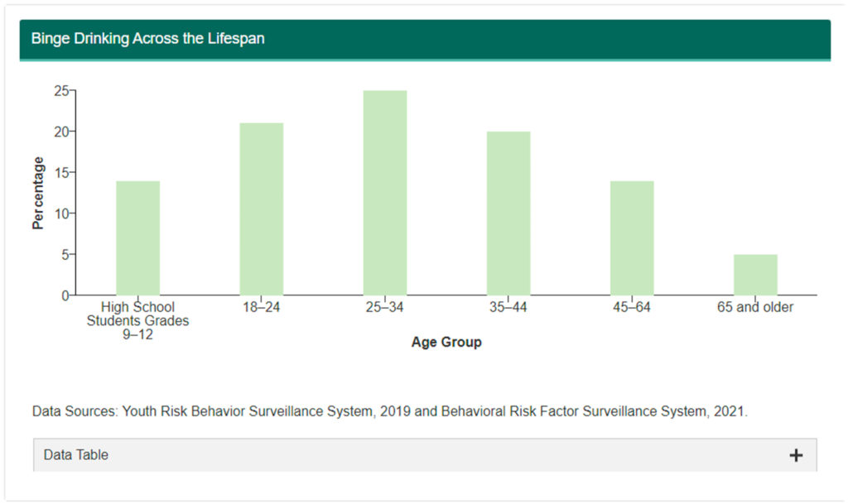Click the 45–64 age group bar
This screenshot has width=848, height=504.
(632, 238)
